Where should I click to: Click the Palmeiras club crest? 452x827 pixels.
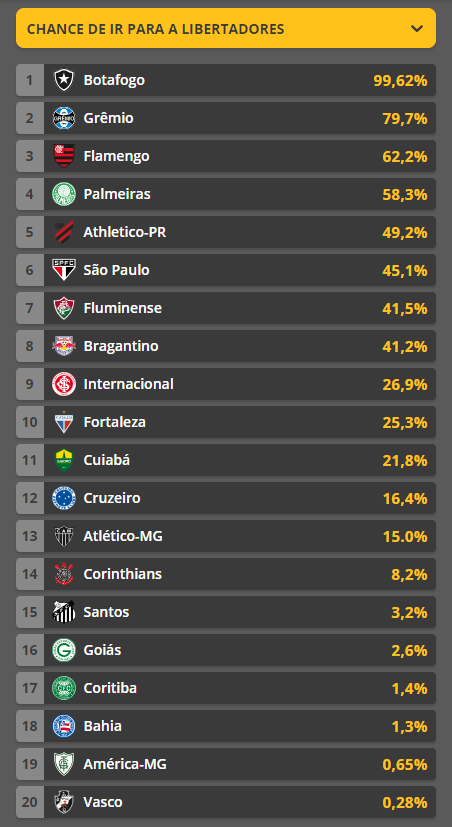click(64, 194)
